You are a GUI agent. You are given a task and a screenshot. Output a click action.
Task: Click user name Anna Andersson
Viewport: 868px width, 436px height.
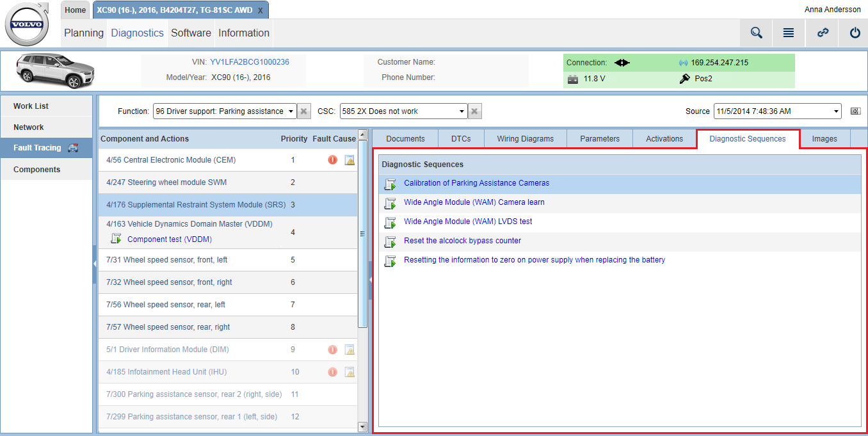tap(833, 10)
